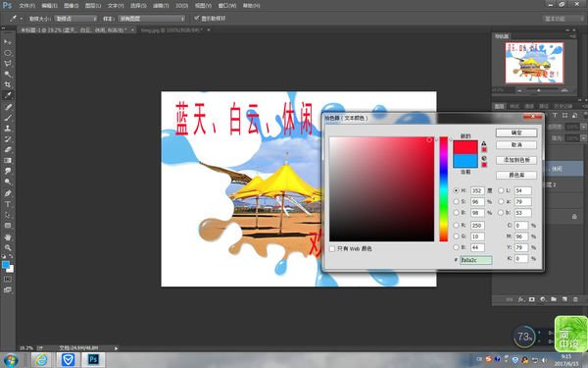Screen dimensions: 588x368
Task: Click the fx layer style icon
Action: point(521,299)
